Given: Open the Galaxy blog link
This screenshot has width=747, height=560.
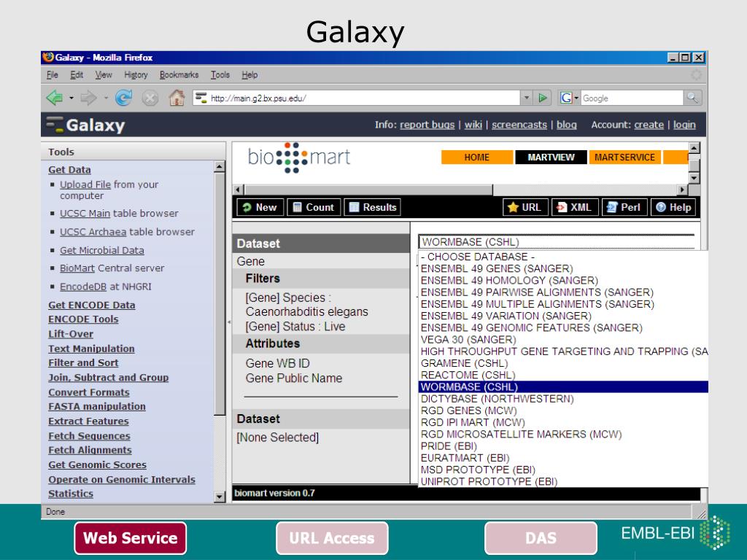Looking at the screenshot, I should (566, 125).
